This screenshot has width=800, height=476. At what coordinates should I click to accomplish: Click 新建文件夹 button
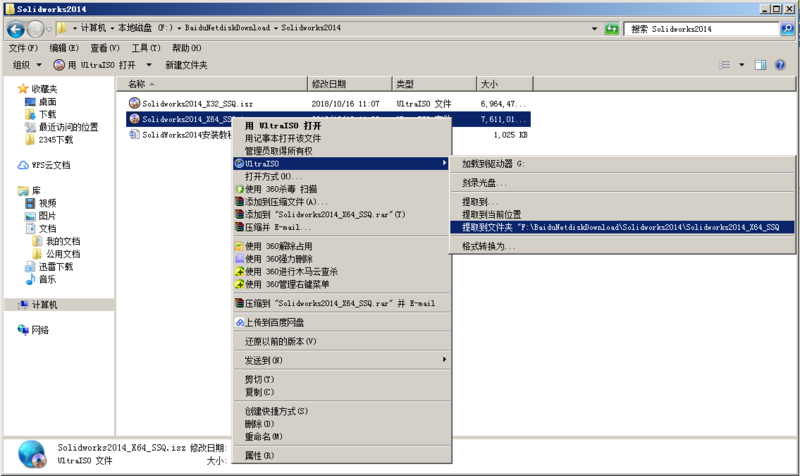(x=186, y=65)
